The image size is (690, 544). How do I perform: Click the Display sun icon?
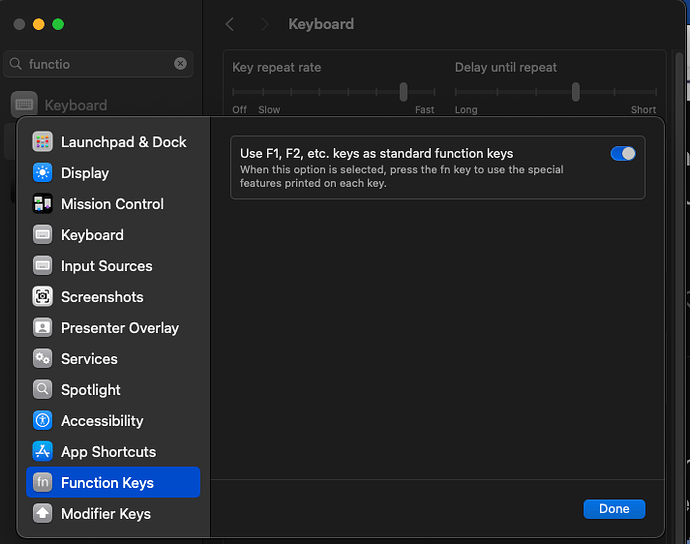coord(42,173)
